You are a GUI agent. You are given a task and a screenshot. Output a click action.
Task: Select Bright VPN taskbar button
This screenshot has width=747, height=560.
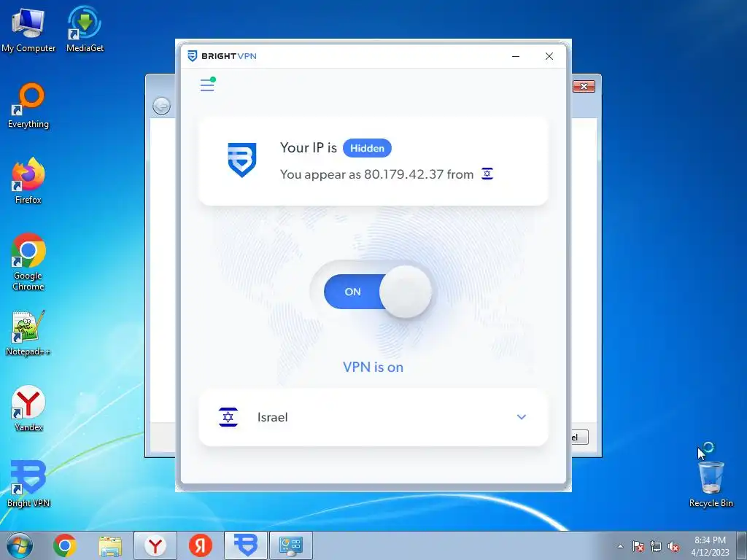tap(246, 545)
